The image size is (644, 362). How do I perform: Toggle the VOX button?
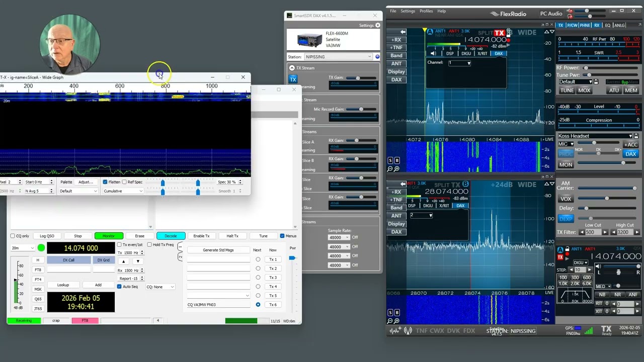[x=566, y=199]
